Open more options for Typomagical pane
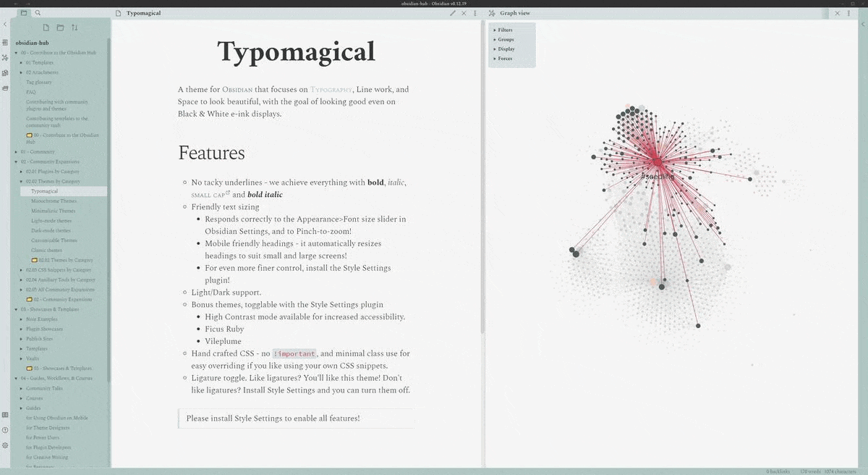This screenshot has width=868, height=475. coord(475,13)
